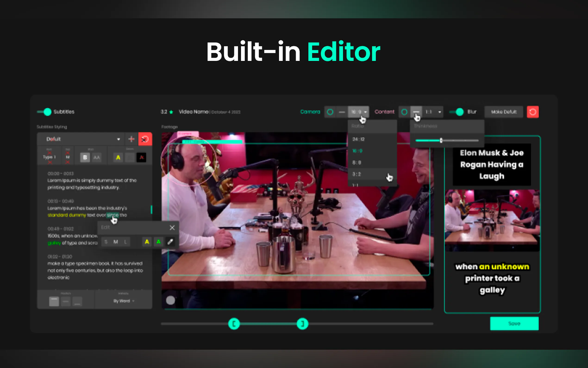Image resolution: width=588 pixels, height=368 pixels.
Task: Choose 24:12 from the ratio list
Action: click(359, 139)
